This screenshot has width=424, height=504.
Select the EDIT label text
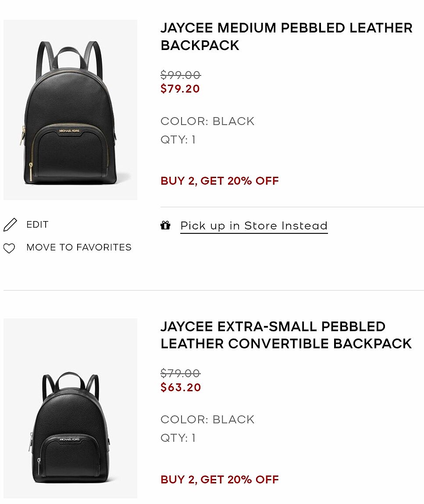pos(37,225)
